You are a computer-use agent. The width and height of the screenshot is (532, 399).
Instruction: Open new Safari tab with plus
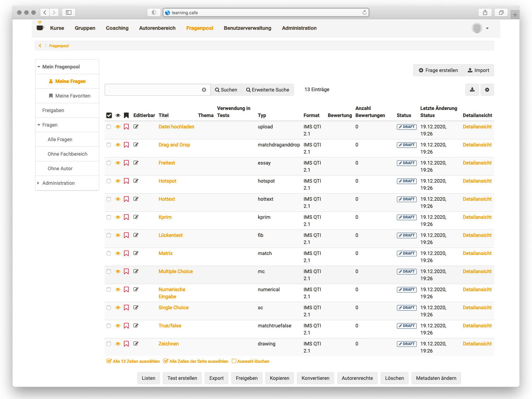point(515,15)
